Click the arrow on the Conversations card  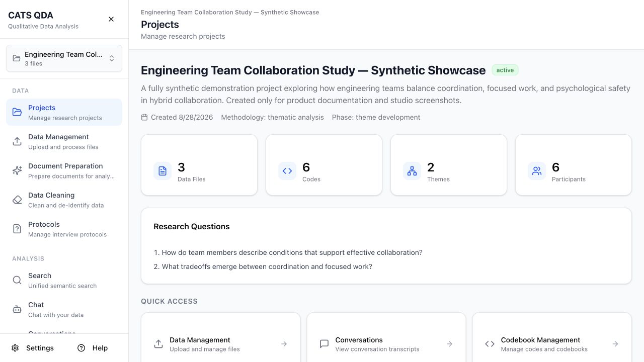[x=449, y=344]
